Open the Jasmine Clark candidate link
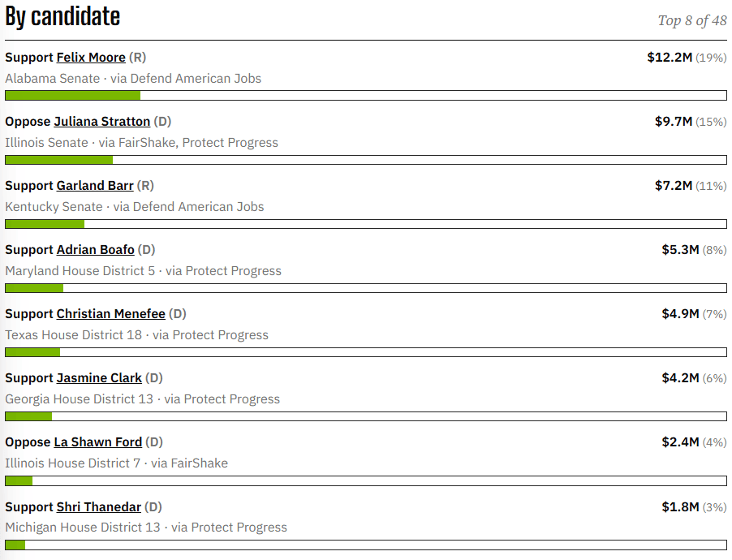 (x=99, y=378)
